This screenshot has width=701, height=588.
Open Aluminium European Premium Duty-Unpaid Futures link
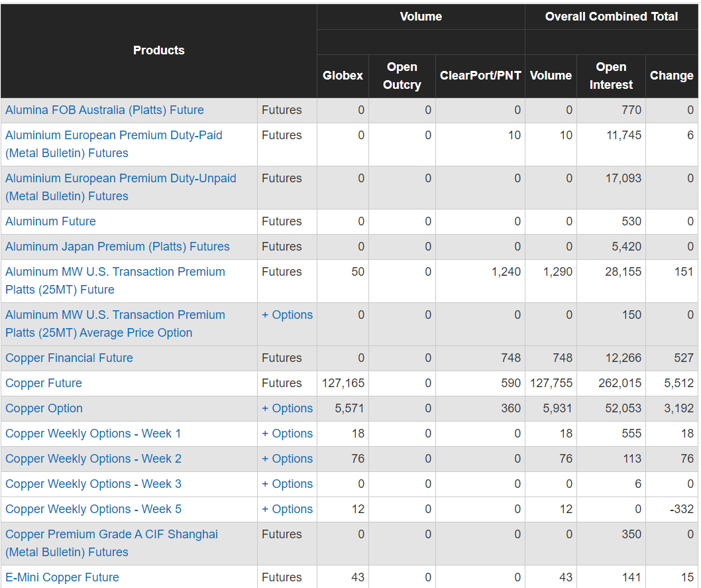[x=121, y=187]
